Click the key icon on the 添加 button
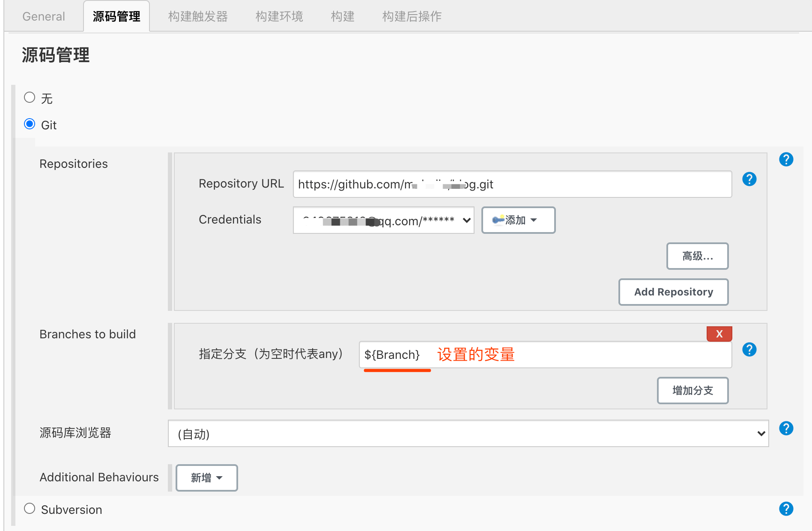The height and width of the screenshot is (531, 812). pos(498,220)
